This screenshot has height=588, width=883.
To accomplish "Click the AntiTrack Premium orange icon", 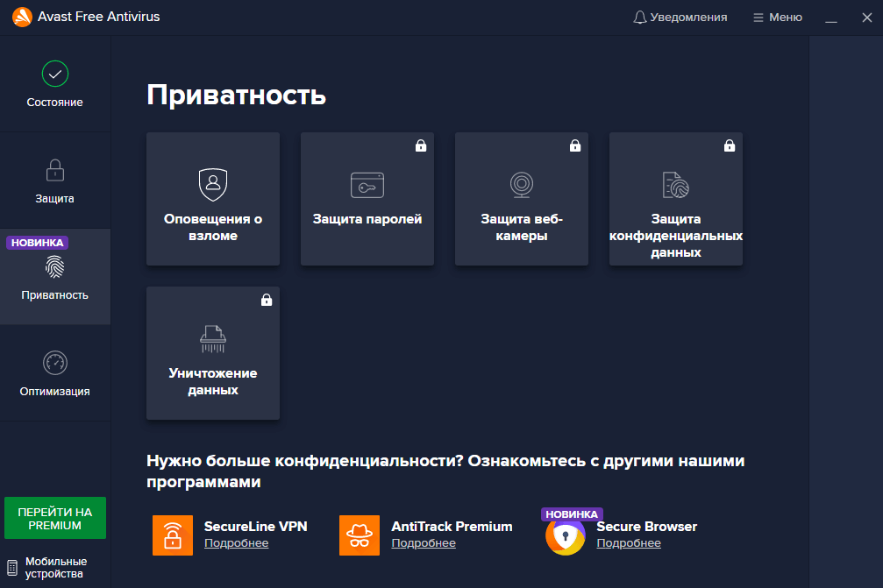I will [360, 535].
